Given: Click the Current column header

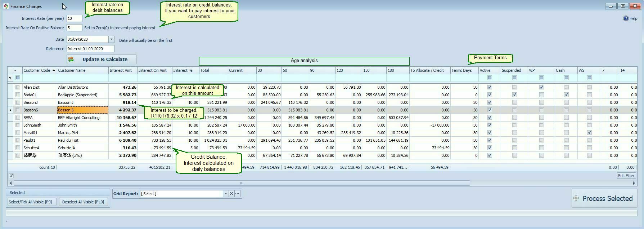Looking at the screenshot, I should 242,70.
